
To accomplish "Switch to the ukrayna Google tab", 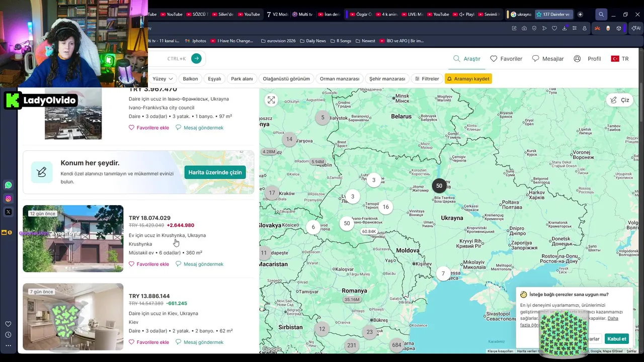I will [520, 15].
